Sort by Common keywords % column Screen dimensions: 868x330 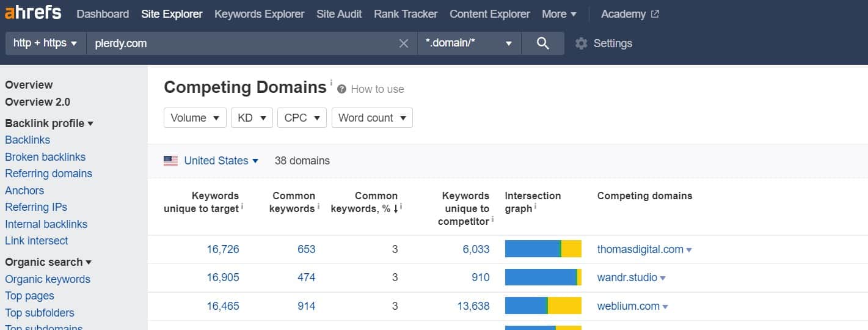click(x=365, y=202)
